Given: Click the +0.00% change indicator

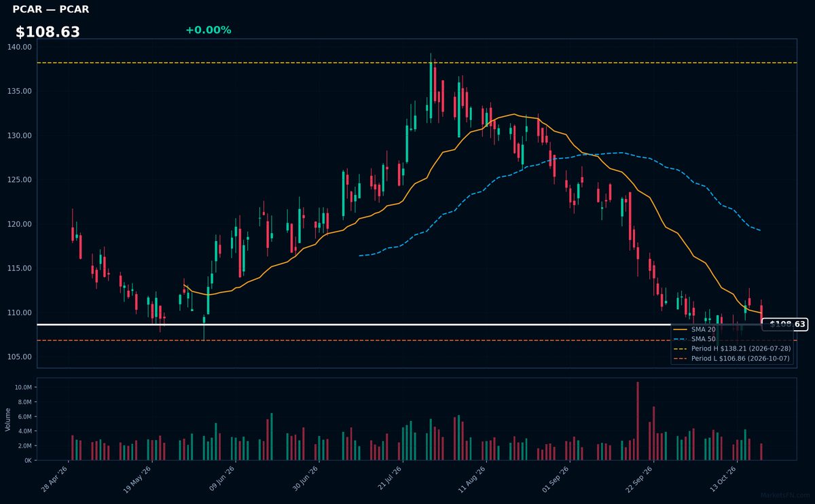Looking at the screenshot, I should (208, 30).
